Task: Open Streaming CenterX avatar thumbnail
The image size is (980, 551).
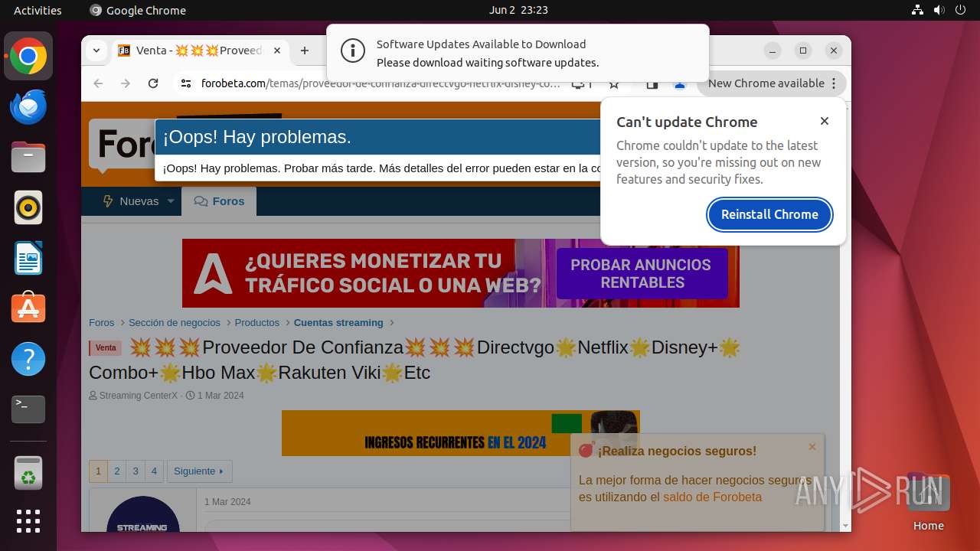Action: point(143,514)
